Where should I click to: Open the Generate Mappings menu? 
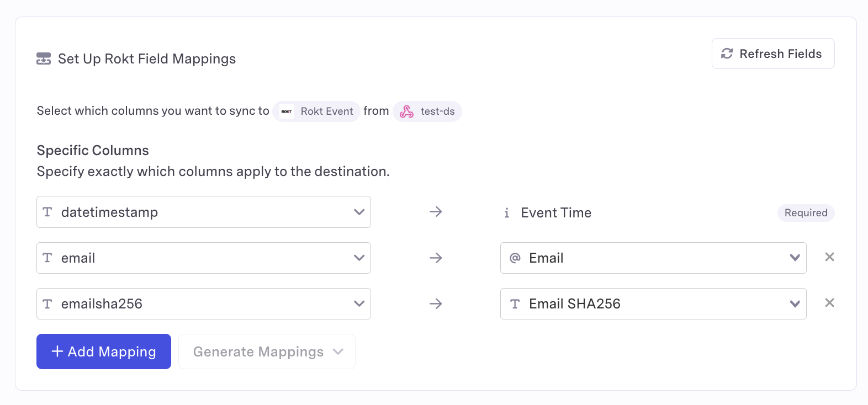[x=267, y=351]
